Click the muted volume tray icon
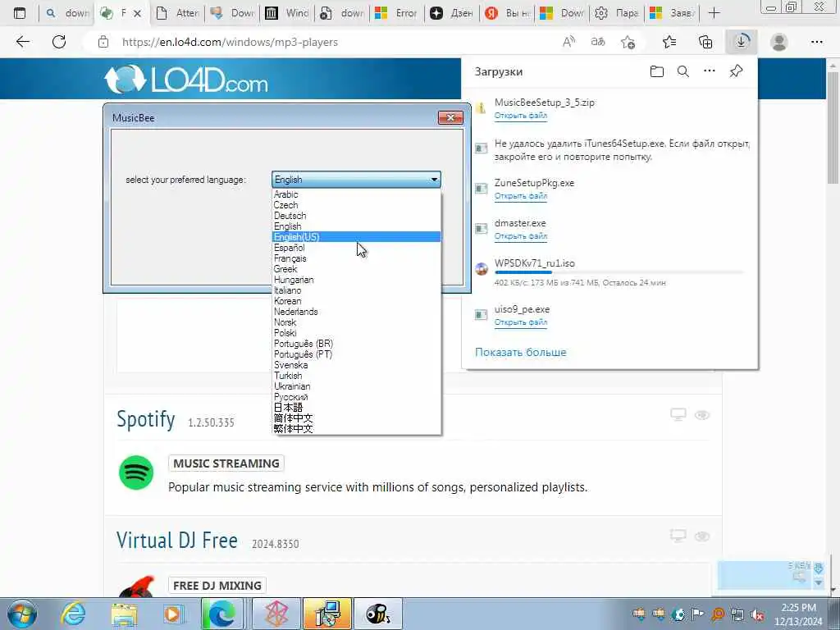This screenshot has height=630, width=840. pos(757,614)
